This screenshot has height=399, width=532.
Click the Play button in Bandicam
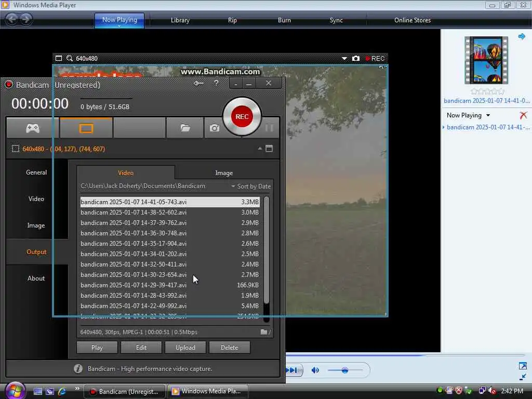pyautogui.click(x=97, y=348)
